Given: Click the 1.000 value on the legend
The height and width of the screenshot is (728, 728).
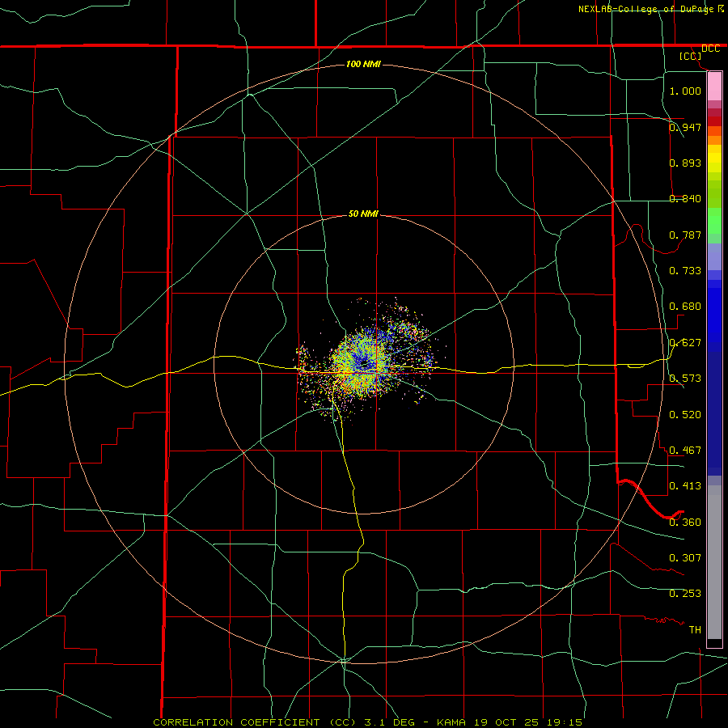Looking at the screenshot, I should click(x=685, y=91).
